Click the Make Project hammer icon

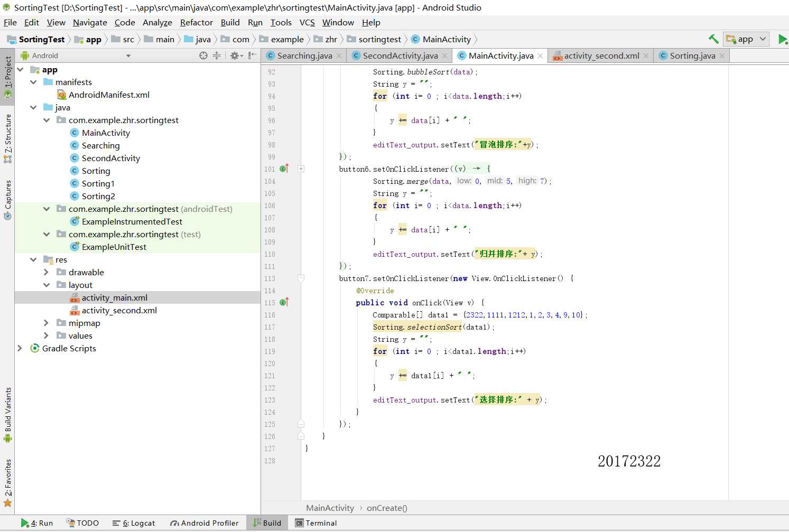point(713,39)
